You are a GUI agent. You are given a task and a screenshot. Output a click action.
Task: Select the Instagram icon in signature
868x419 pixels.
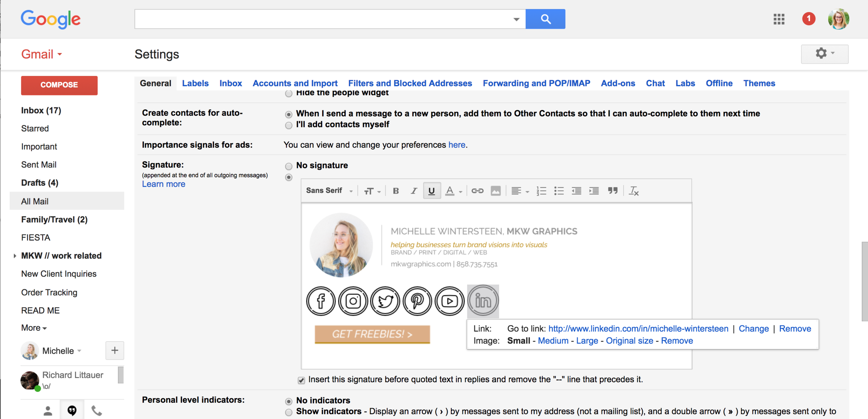tap(353, 301)
